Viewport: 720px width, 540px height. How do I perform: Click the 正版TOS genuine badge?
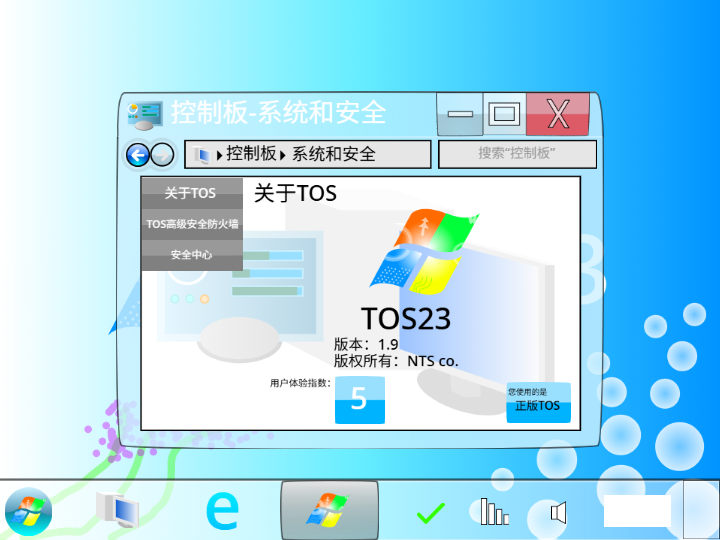tap(539, 402)
